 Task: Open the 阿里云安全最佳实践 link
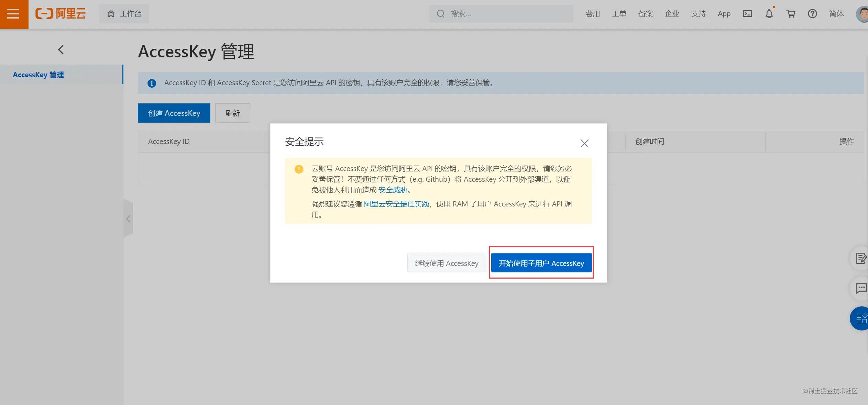(x=396, y=204)
